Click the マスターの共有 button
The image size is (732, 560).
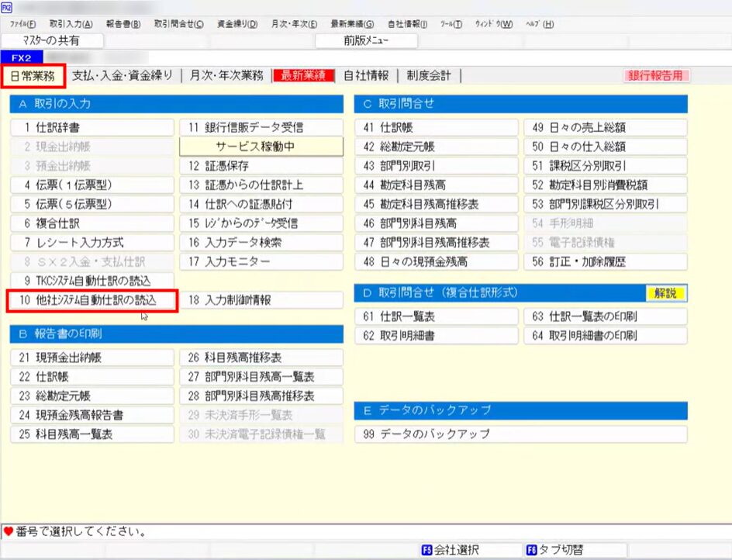52,40
